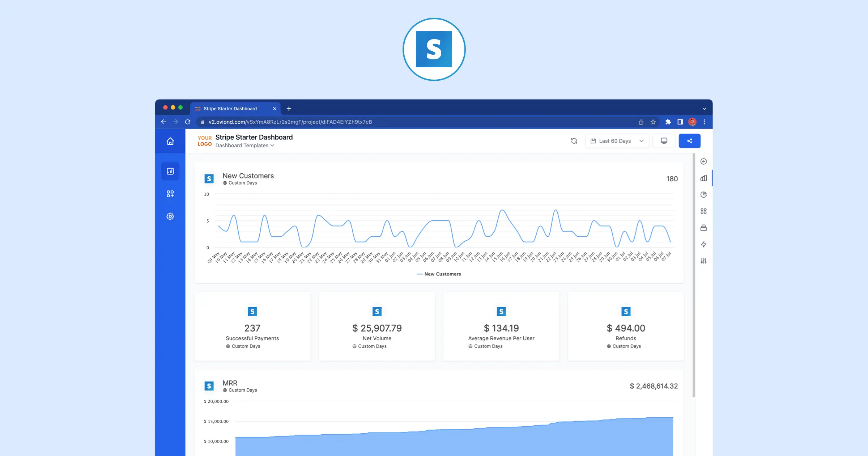868x456 pixels.
Task: Open the browser three-dot menu
Action: (x=704, y=122)
